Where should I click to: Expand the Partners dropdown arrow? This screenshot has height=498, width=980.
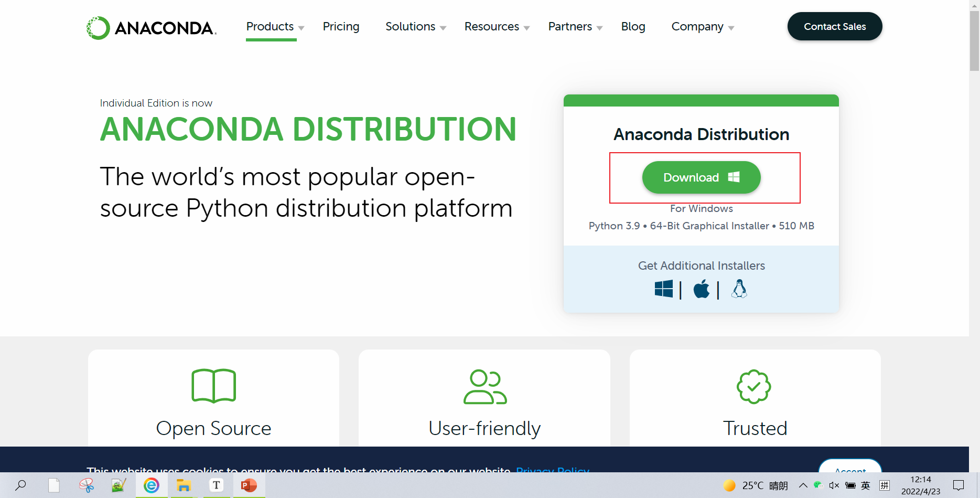[599, 28]
